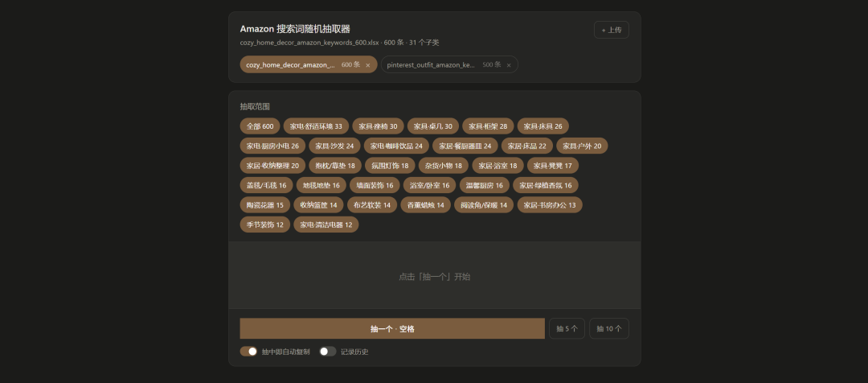This screenshot has width=868, height=383.
Task: Click the 点击「抽一个」开始 result area
Action: (x=435, y=276)
